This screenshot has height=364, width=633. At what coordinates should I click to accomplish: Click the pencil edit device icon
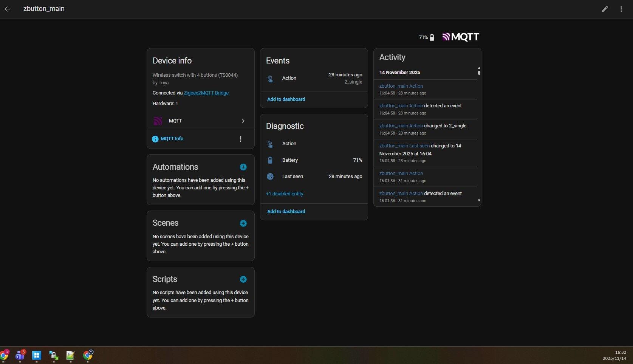[605, 9]
